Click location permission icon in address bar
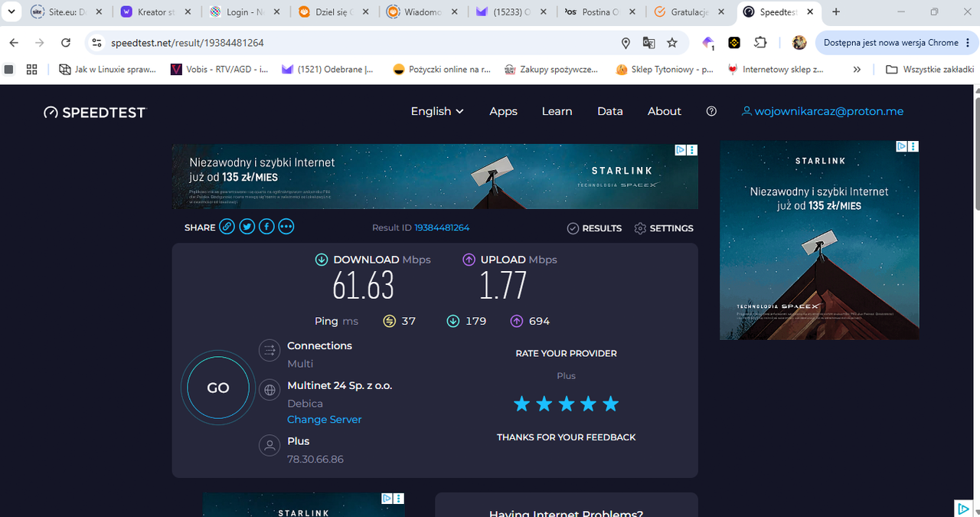This screenshot has height=517, width=980. click(626, 43)
